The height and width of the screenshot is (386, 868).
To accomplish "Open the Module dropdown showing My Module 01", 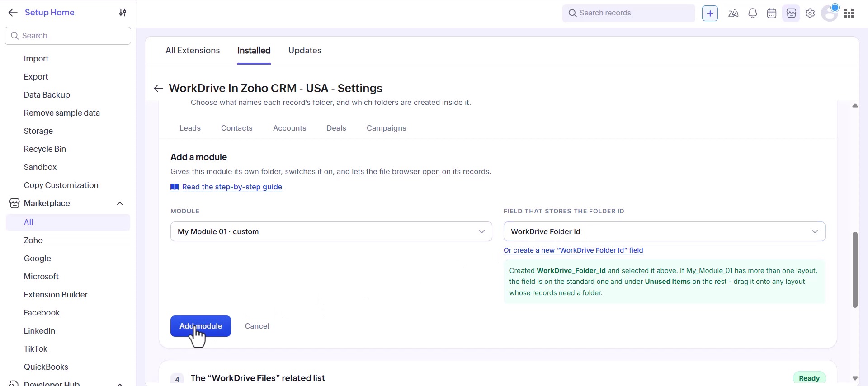I will tap(331, 231).
